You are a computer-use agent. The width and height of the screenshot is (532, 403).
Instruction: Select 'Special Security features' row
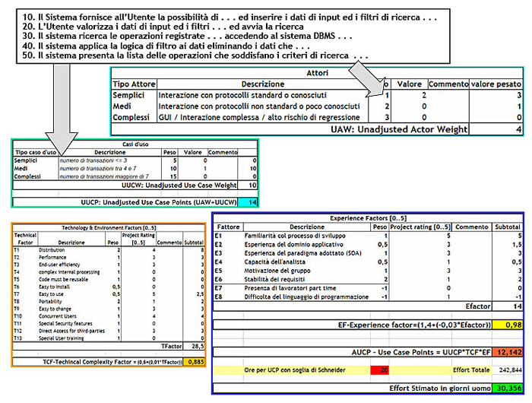(109, 324)
